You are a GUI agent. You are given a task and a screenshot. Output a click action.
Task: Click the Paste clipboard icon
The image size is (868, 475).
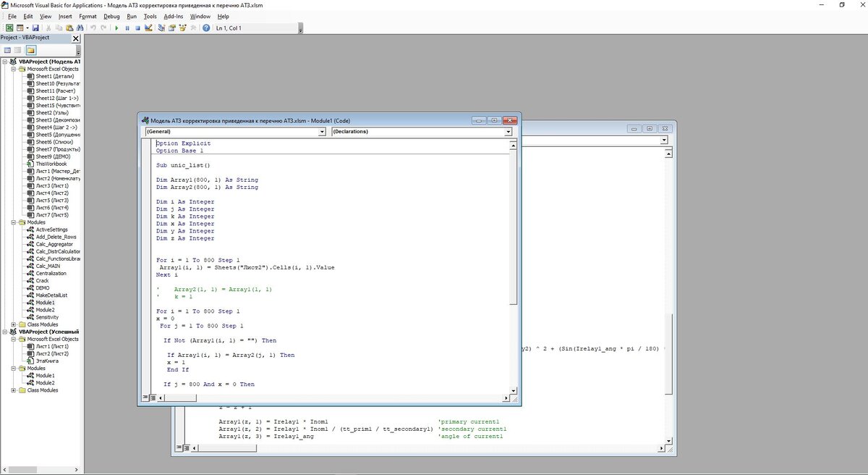tap(69, 28)
